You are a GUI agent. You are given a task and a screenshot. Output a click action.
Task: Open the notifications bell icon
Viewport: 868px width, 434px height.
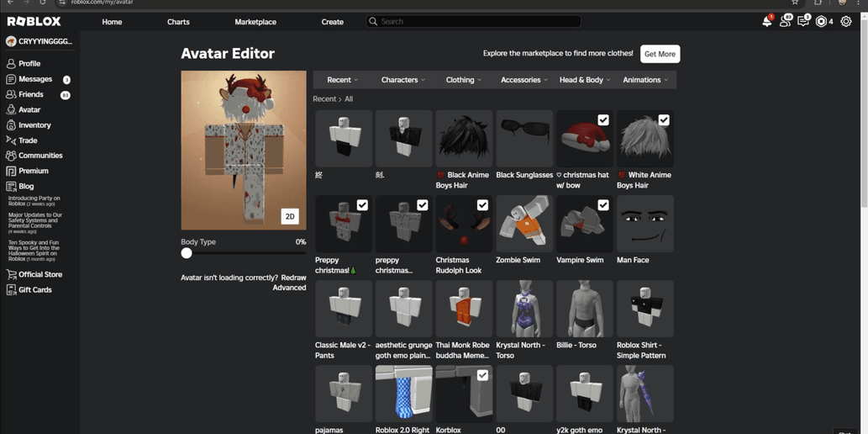coord(766,22)
